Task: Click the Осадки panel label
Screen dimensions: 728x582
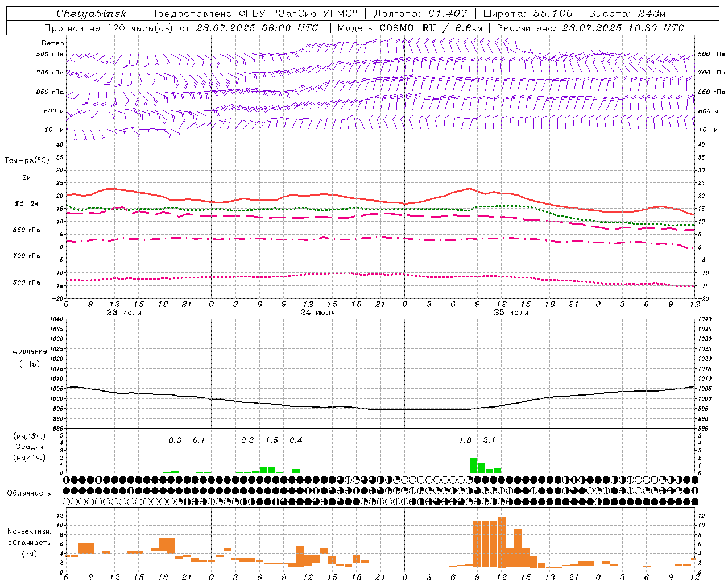Action: 29,447
